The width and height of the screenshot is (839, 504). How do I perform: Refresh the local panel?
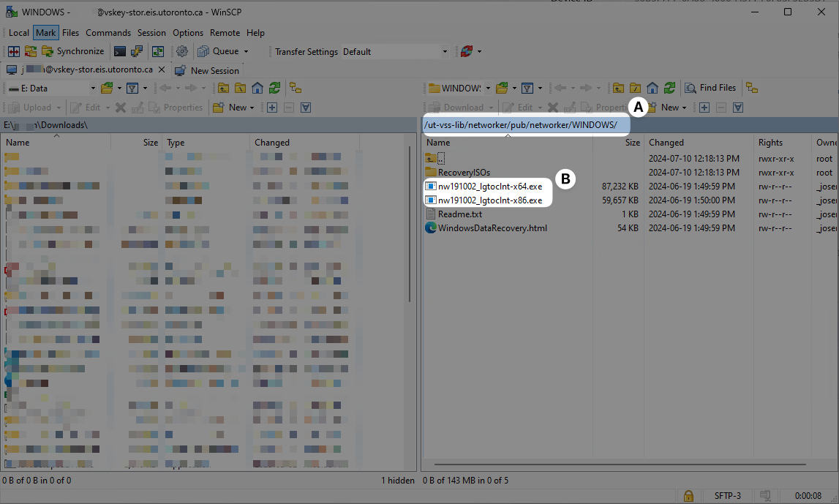[x=274, y=89]
